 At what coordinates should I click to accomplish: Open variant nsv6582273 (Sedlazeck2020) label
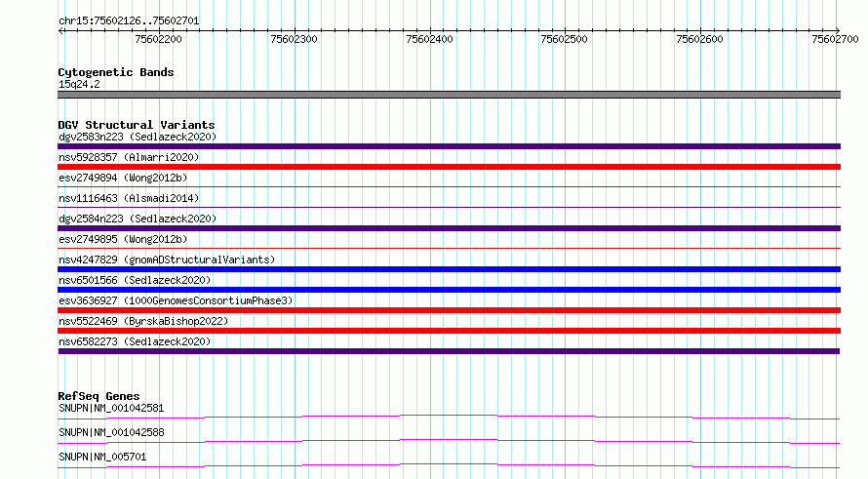[x=135, y=341]
